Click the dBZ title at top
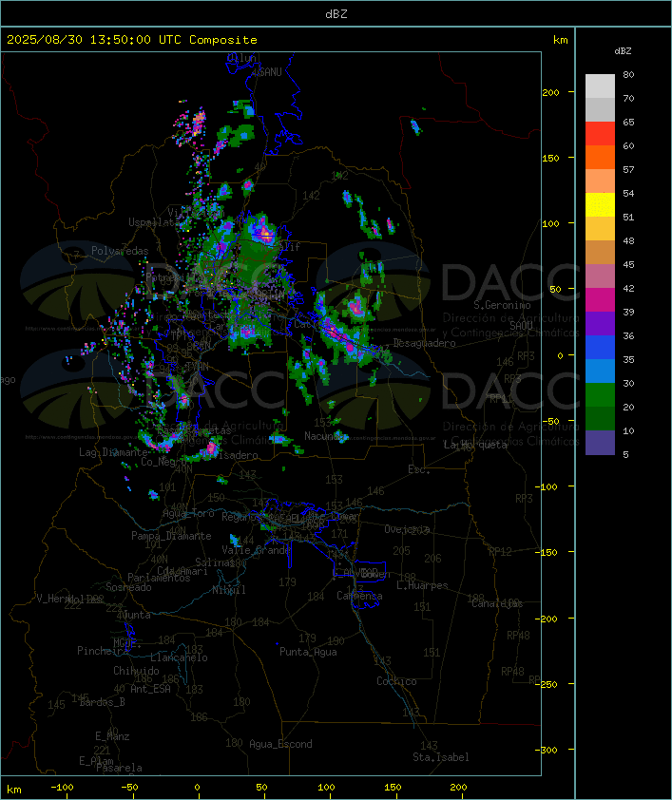Viewport: 672px width, 800px height. tap(336, 14)
